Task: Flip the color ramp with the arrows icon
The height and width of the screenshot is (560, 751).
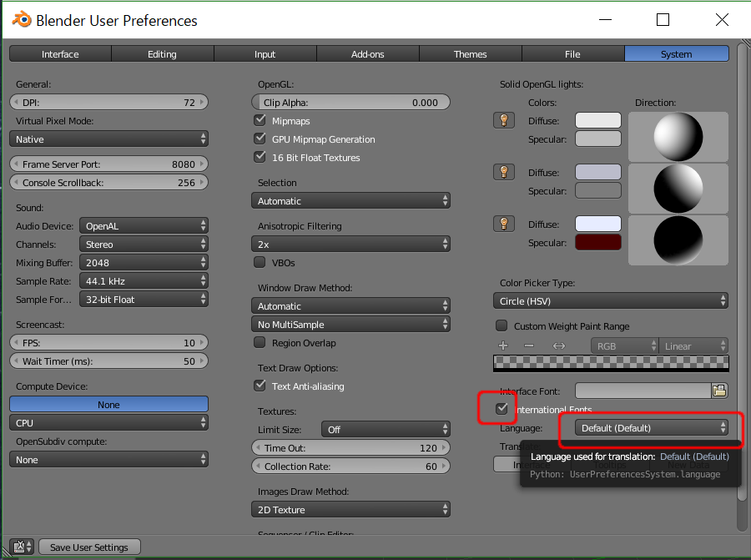Action: tap(559, 346)
